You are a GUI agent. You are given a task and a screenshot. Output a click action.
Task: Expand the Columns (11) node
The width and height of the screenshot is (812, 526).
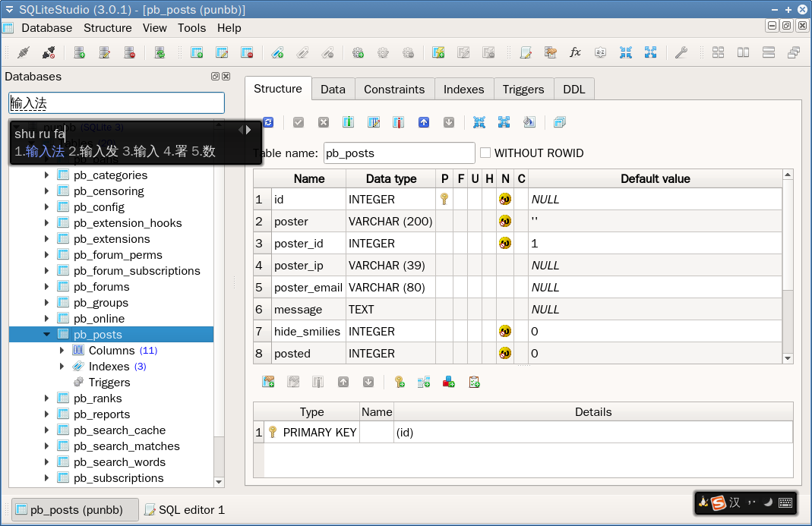coord(62,351)
